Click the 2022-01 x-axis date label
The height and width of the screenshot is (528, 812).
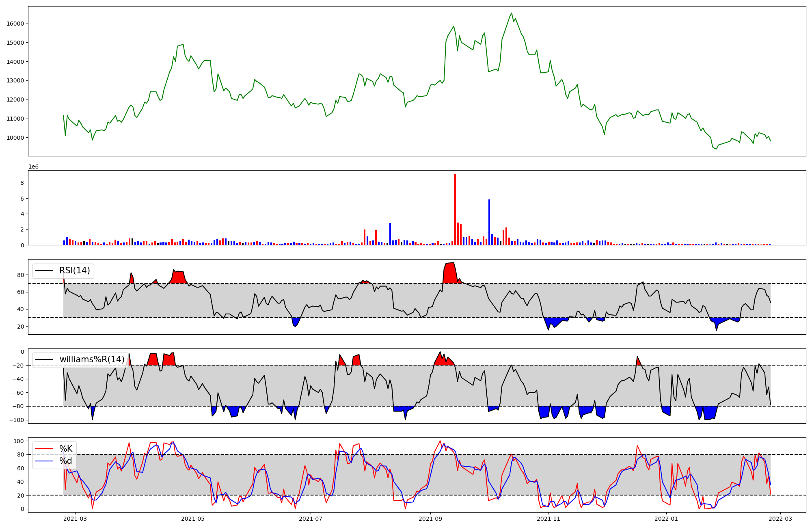tap(666, 519)
